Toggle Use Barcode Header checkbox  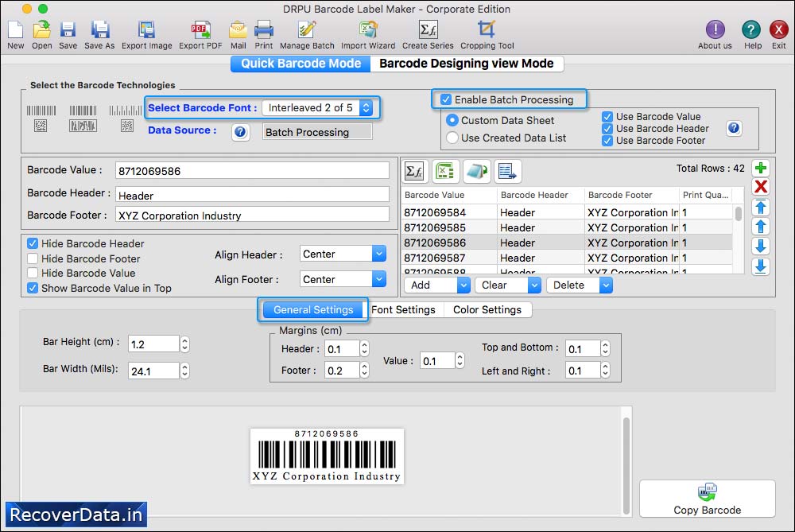click(x=607, y=129)
